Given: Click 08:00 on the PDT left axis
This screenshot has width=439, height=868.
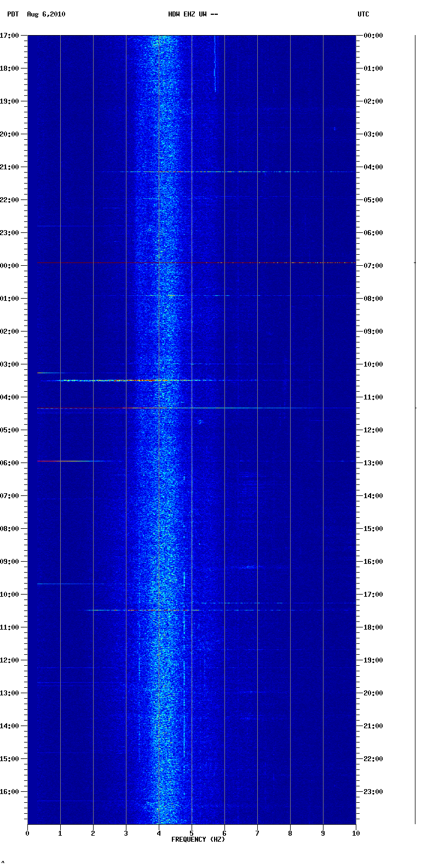Looking at the screenshot, I should pos(10,529).
